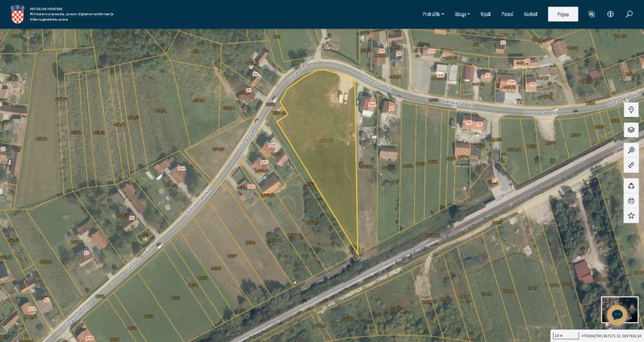The width and height of the screenshot is (644, 342).
Task: Activate the identify magnifier tool
Action: [x=631, y=150]
